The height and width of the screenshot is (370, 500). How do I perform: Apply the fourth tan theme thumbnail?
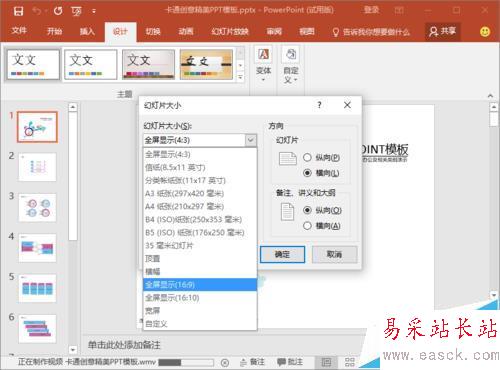point(206,64)
